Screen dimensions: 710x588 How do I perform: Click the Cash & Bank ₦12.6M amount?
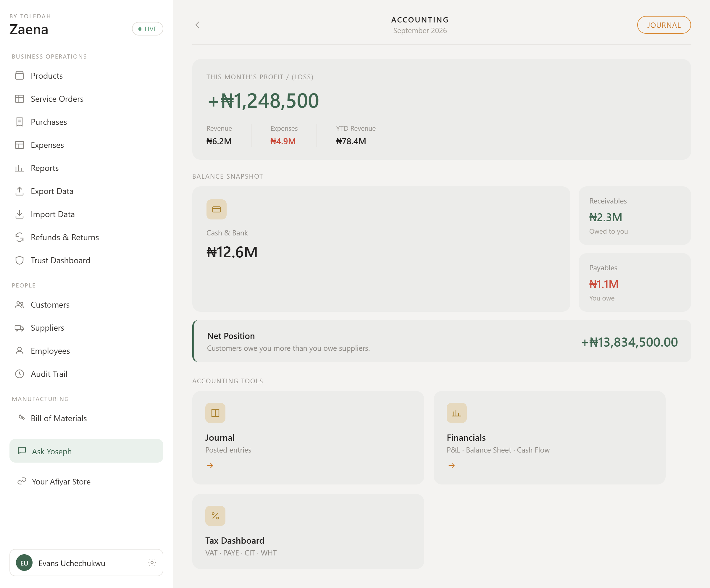point(232,252)
